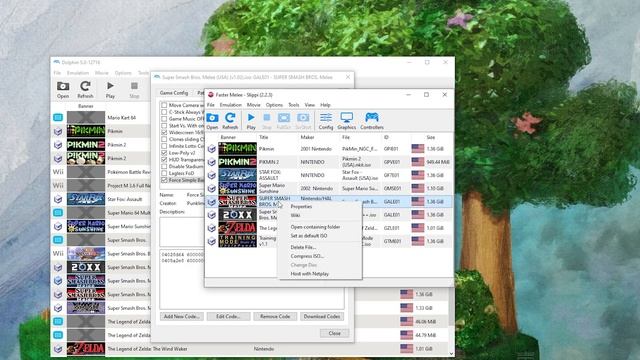
Task: Click USA flag in Slippi's 949.44 MiB row
Action: pyautogui.click(x=418, y=162)
